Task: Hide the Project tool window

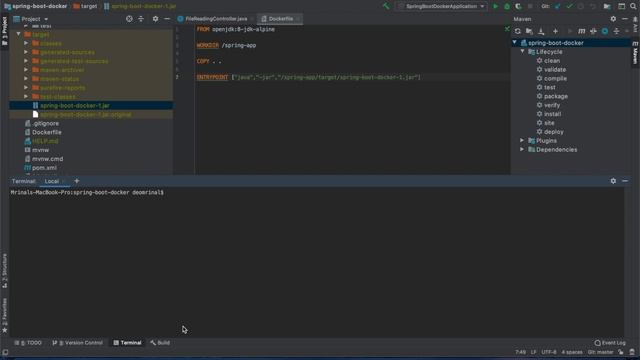Action: pyautogui.click(x=167, y=19)
